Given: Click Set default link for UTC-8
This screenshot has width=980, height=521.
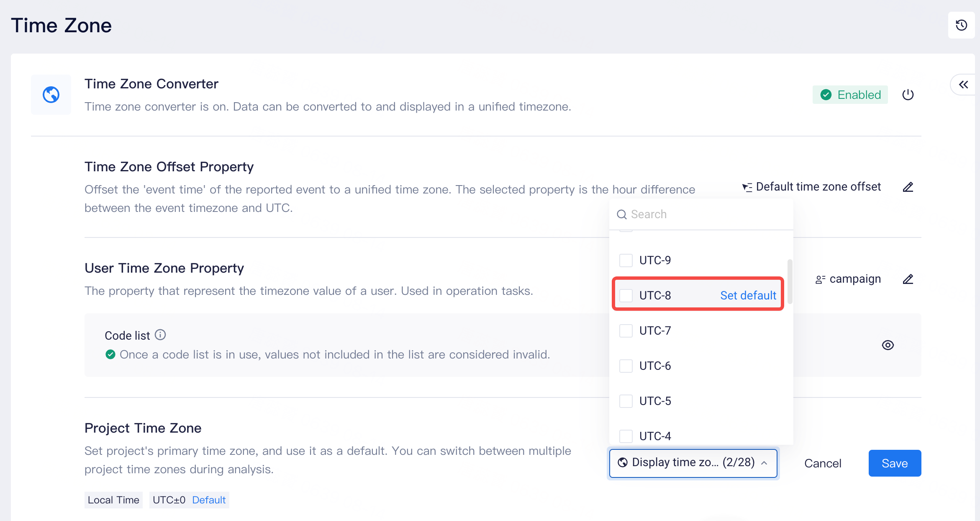Looking at the screenshot, I should click(748, 295).
